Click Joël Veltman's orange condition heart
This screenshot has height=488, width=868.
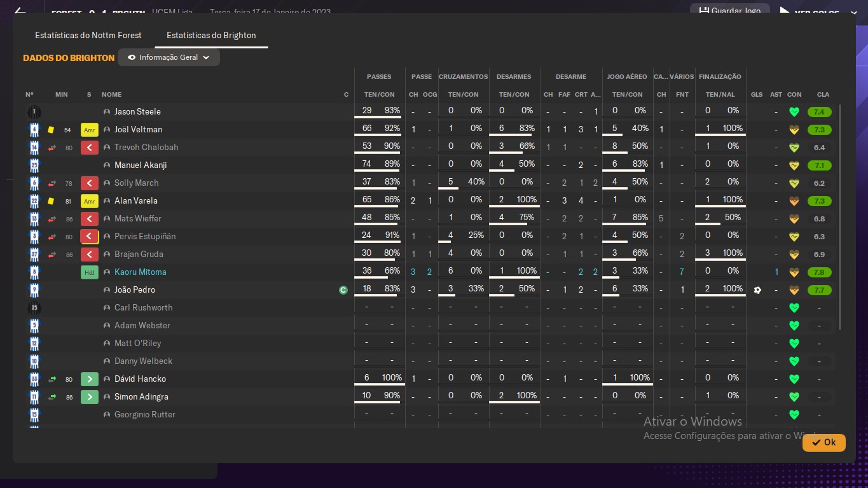tap(794, 130)
